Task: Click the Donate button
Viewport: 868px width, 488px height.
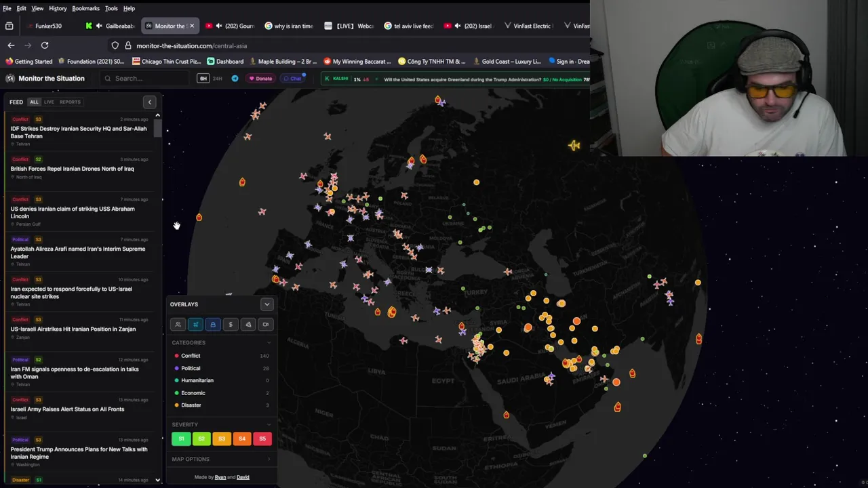Action: (260, 79)
